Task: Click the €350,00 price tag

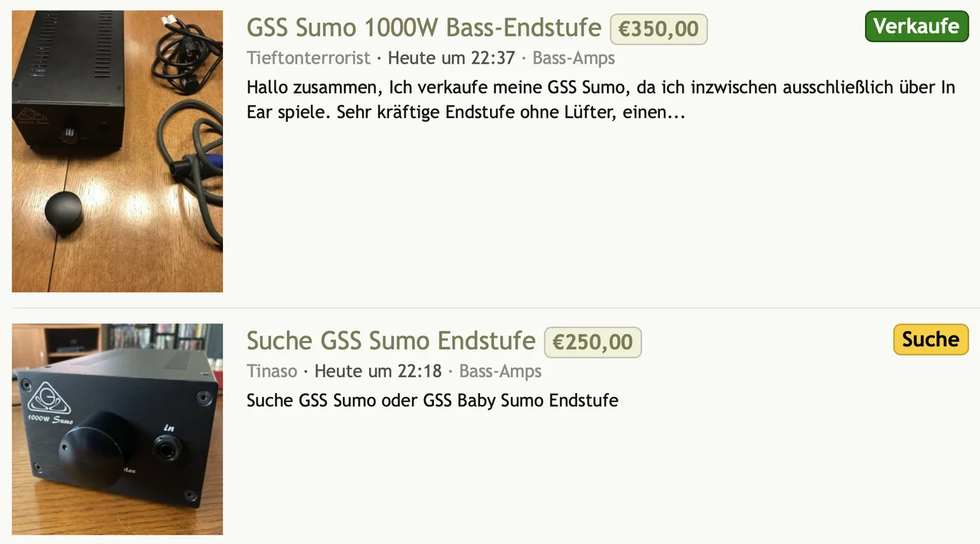Action: [x=658, y=29]
